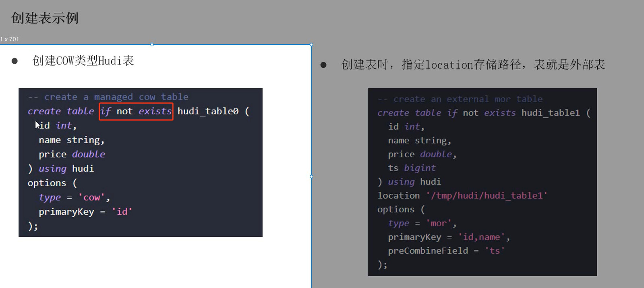Click 'price double' in the left code block

[72, 154]
